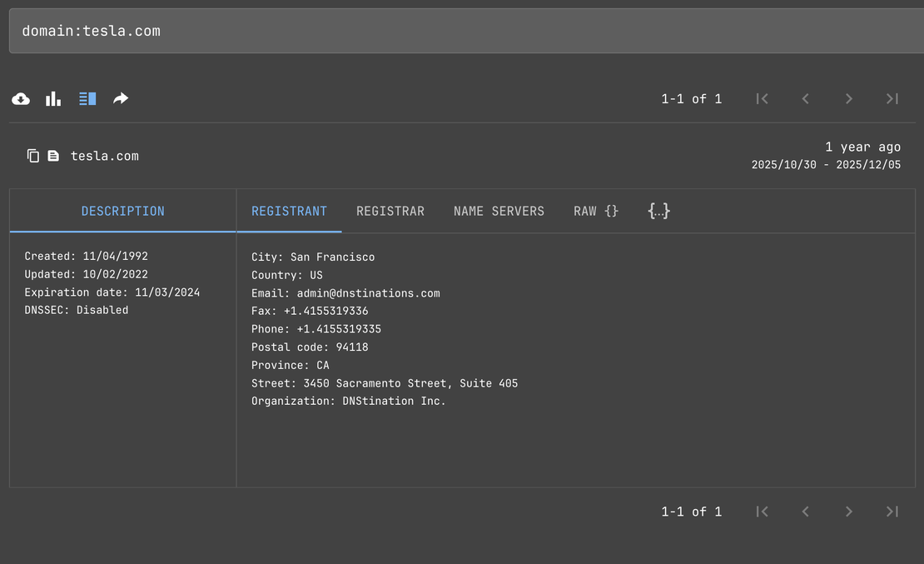This screenshot has width=924, height=564.
Task: Select the RAW {} tab
Action: coord(596,212)
